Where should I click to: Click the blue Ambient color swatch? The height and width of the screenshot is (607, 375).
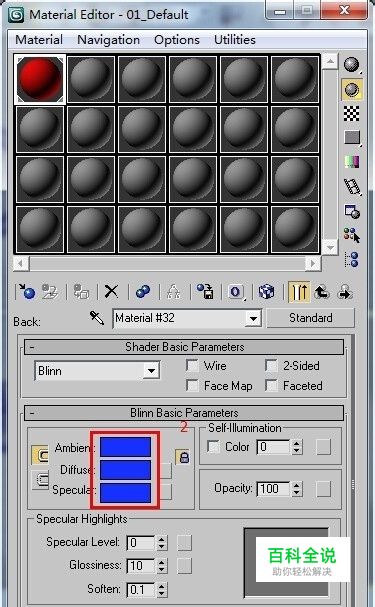click(125, 447)
